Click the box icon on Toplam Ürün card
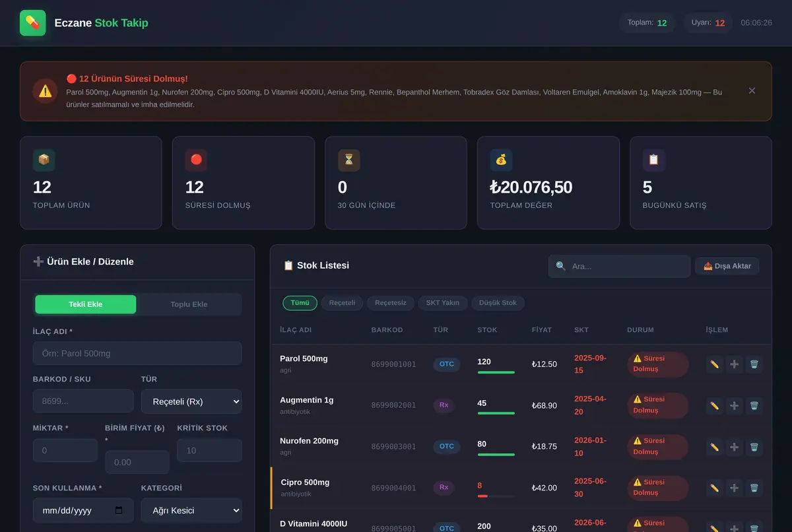Viewport: 792px width, 532px height. tap(44, 160)
